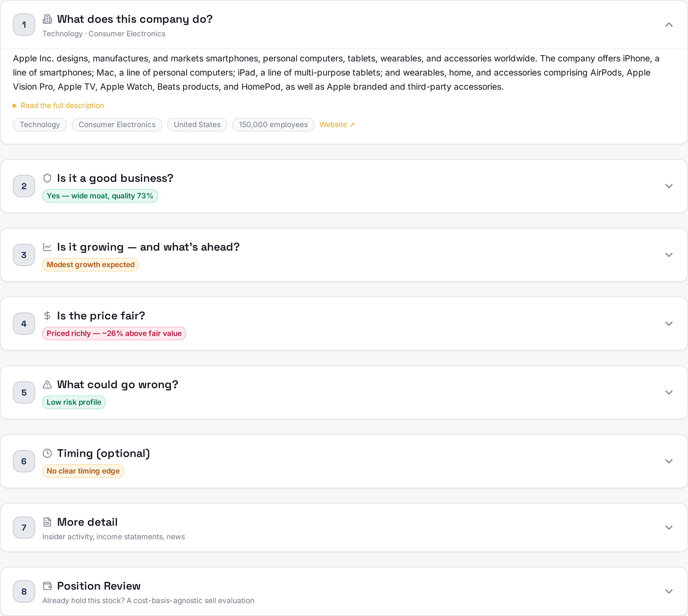Screen dimensions: 688x616
Task: Expand the 'Is it a good business?' chevron
Action: [x=669, y=186]
